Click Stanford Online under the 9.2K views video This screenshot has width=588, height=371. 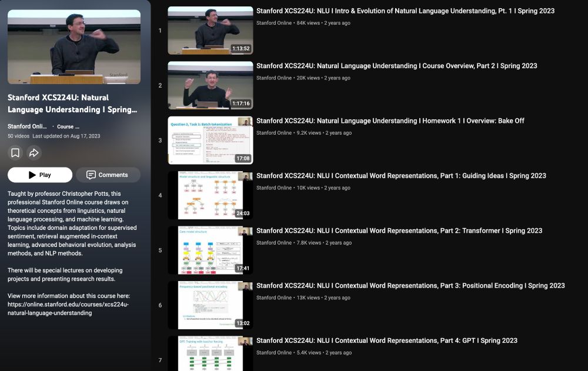(274, 133)
